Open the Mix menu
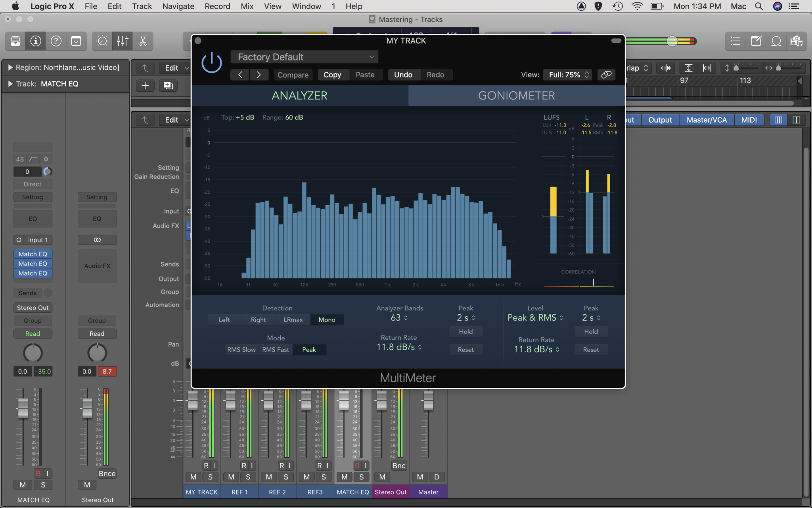Screen dimensions: 812x508 coord(247,6)
